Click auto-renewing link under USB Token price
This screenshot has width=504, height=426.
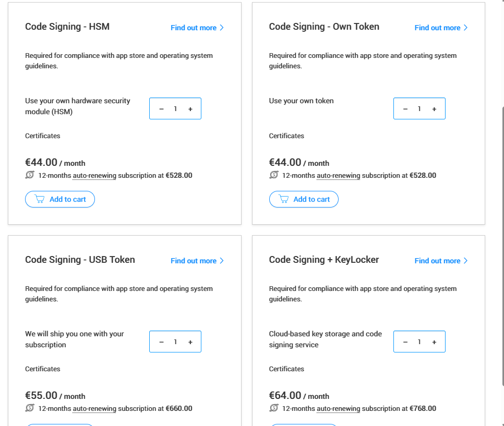(94, 409)
